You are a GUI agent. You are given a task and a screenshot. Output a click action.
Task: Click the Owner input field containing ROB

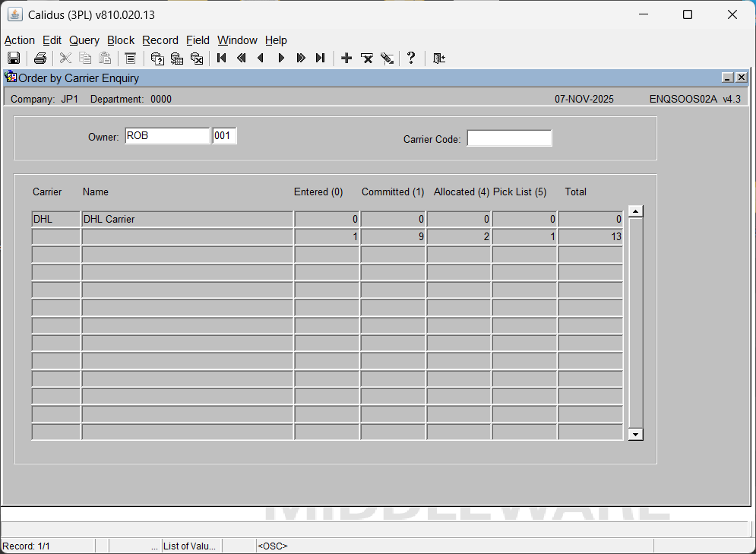(167, 136)
